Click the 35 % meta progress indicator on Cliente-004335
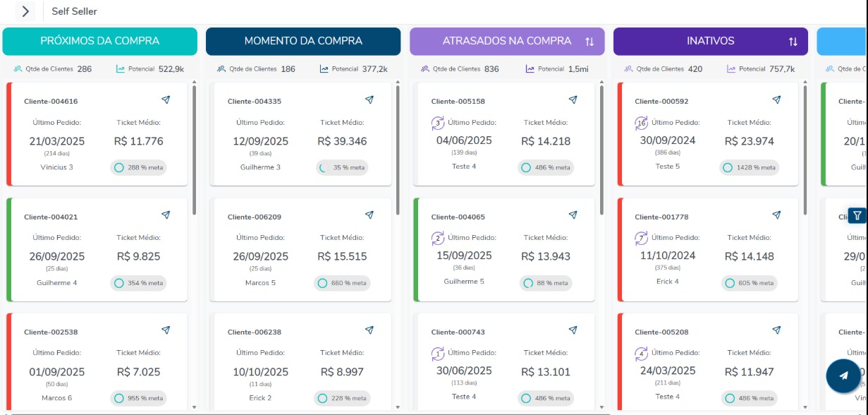 (x=343, y=167)
